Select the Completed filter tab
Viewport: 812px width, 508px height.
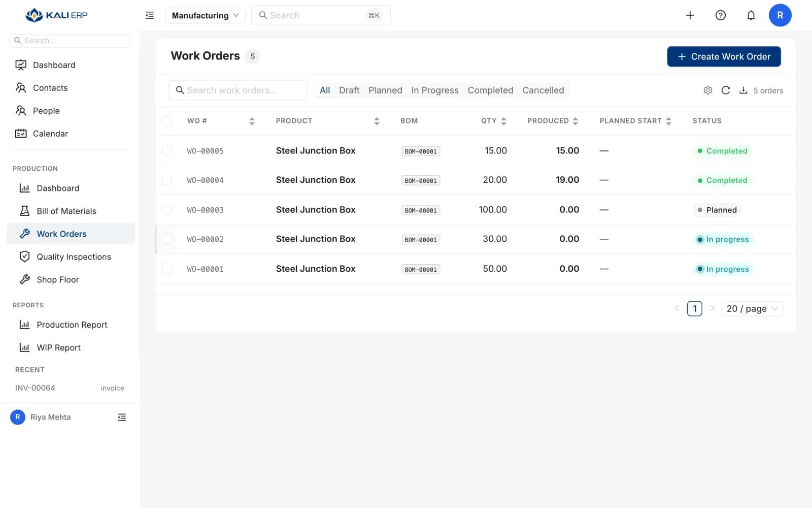pos(490,90)
